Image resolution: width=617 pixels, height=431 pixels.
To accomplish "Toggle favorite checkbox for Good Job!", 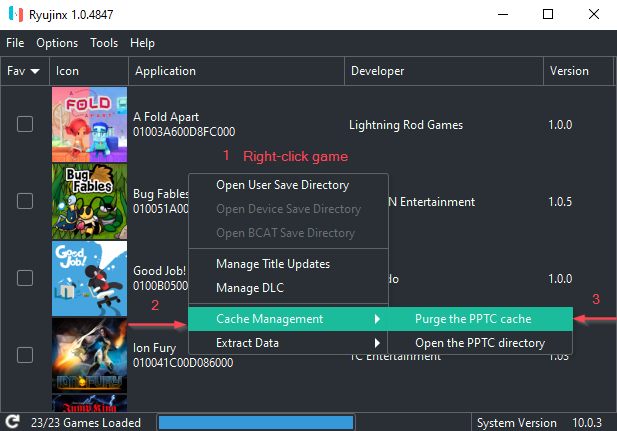I will click(x=25, y=278).
